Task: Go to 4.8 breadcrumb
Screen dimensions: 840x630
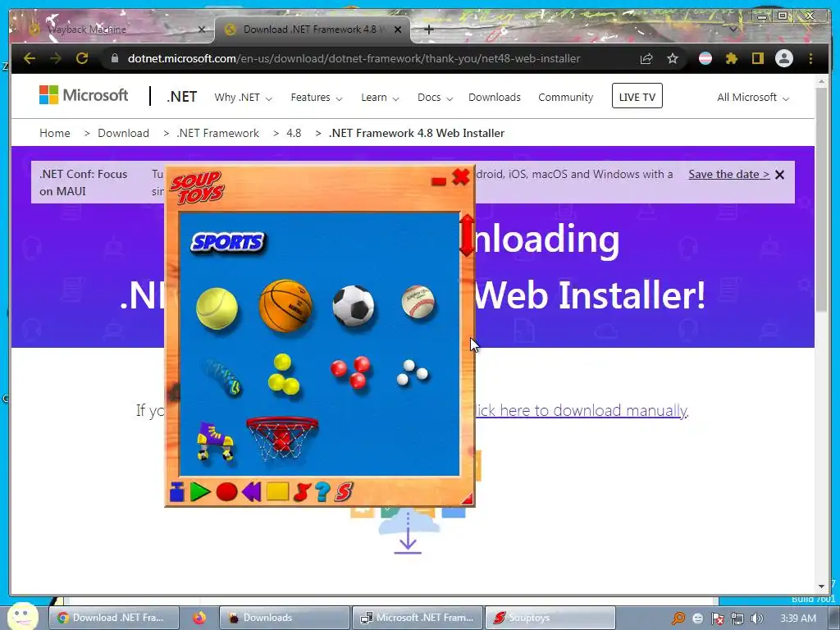Action: coord(294,133)
